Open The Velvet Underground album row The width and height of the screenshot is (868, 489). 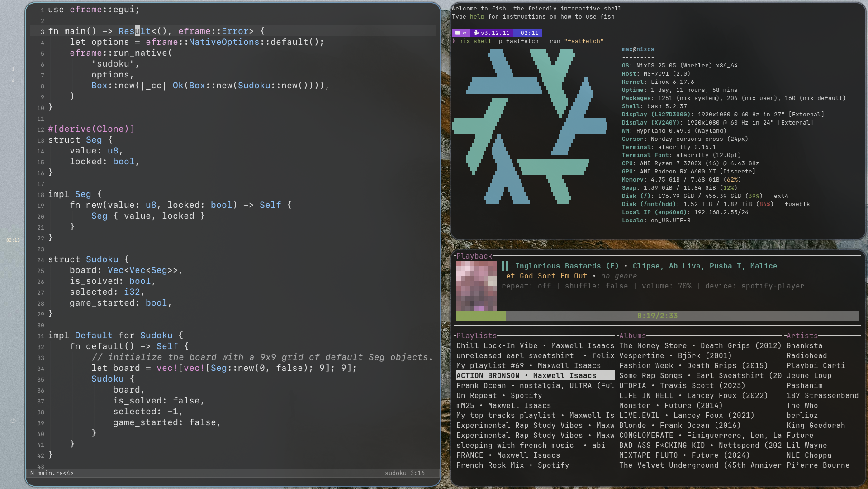pos(700,465)
